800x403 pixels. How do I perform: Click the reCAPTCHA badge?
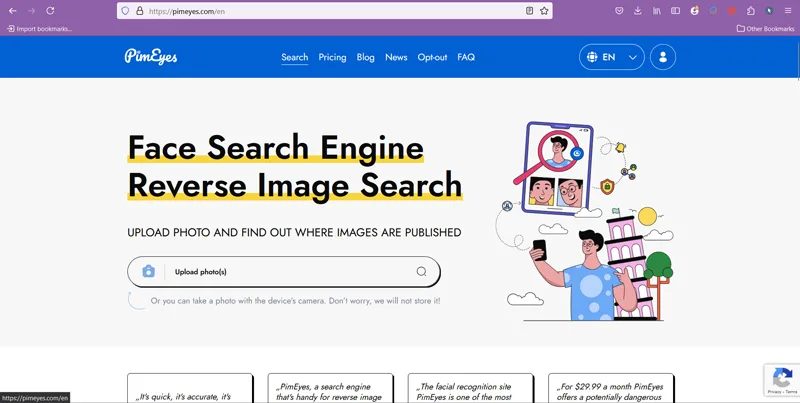tap(782, 380)
